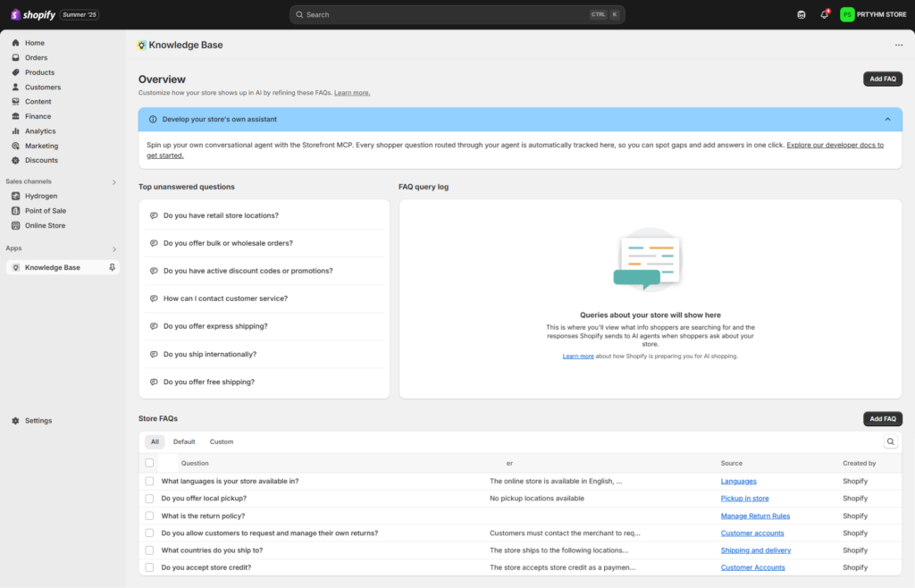Expand Sales channels chevron
The width and height of the screenshot is (915, 588).
113,182
